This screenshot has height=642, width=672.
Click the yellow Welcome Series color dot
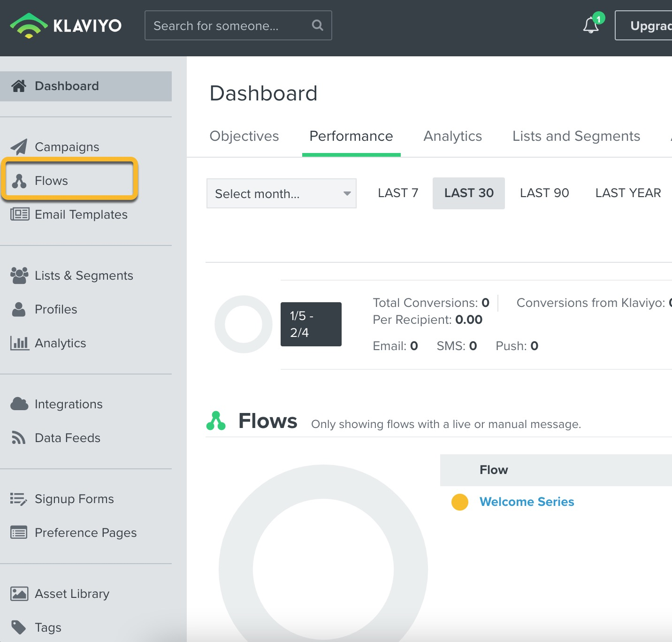click(x=460, y=502)
